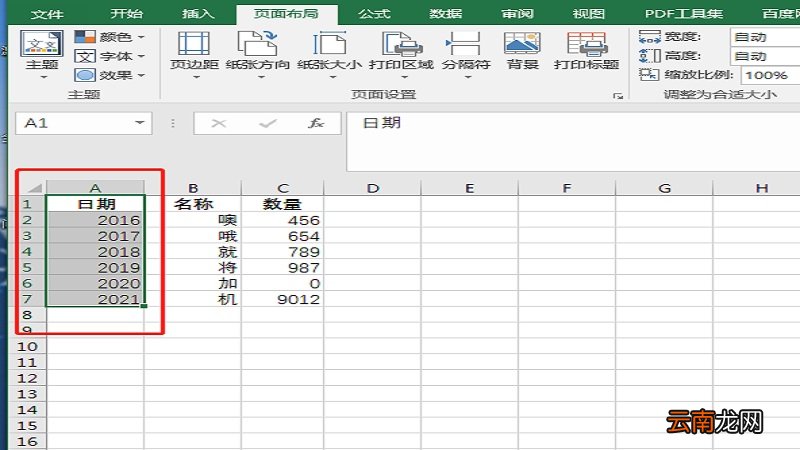Screen dimensions: 800x450
Task: Open Margins (页边距) icon
Action: [x=194, y=43]
